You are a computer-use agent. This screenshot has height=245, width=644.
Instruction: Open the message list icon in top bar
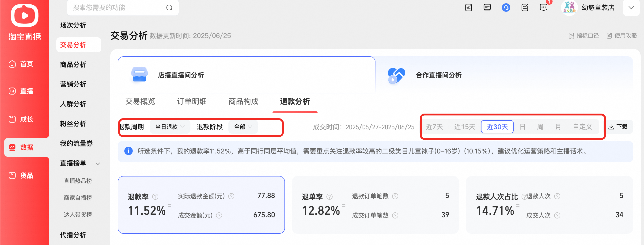pyautogui.click(x=487, y=8)
